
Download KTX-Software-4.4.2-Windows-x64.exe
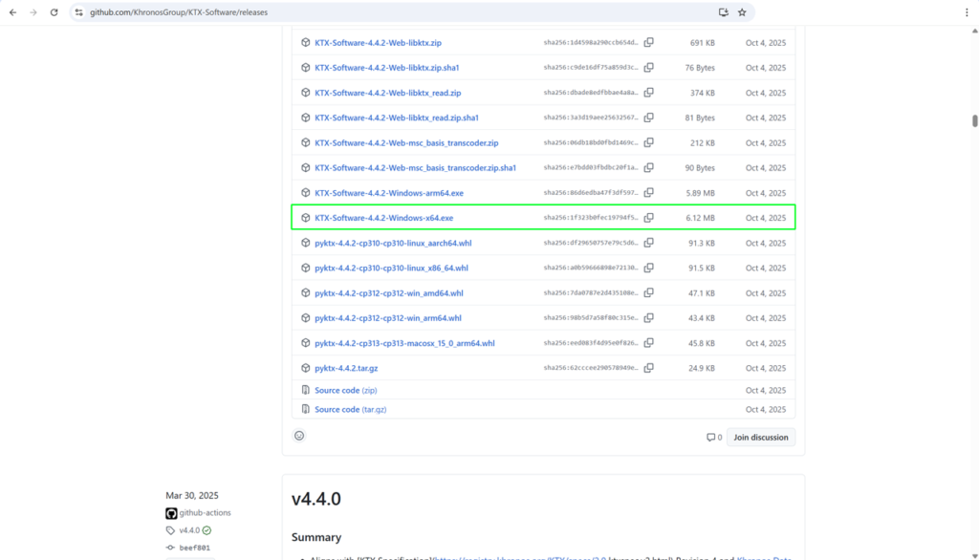click(383, 218)
